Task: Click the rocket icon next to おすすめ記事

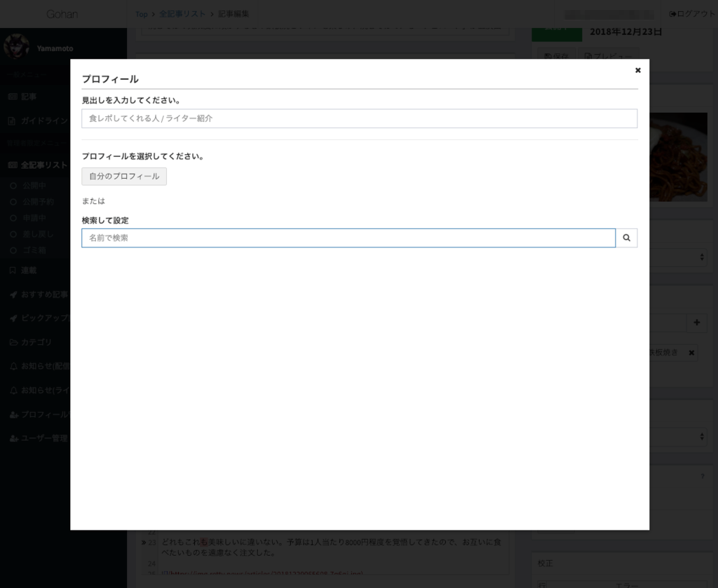Action: coord(13,294)
